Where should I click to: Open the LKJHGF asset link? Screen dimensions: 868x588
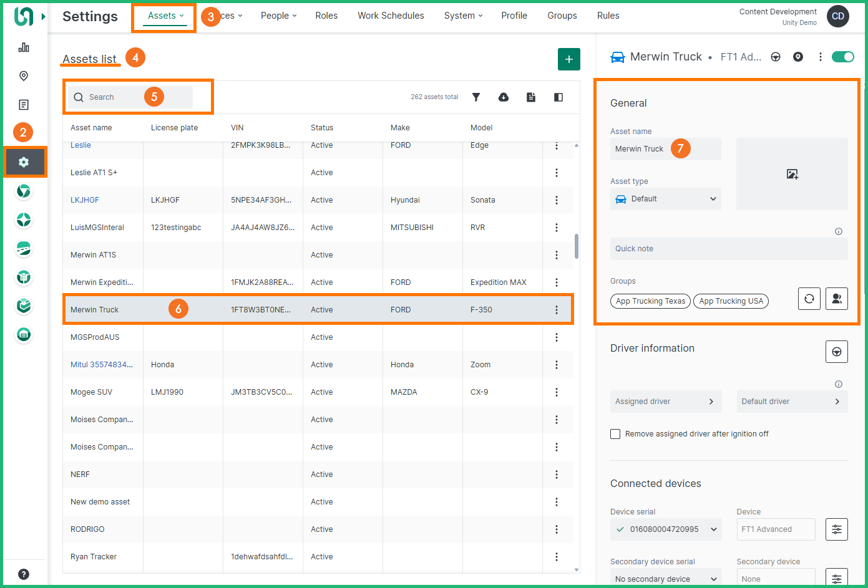pyautogui.click(x=85, y=200)
